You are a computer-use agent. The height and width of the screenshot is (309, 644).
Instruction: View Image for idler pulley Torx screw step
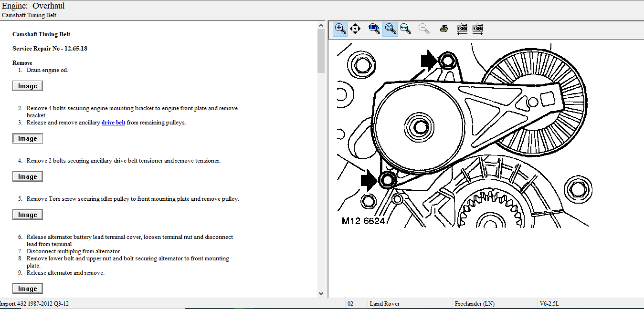pos(28,215)
